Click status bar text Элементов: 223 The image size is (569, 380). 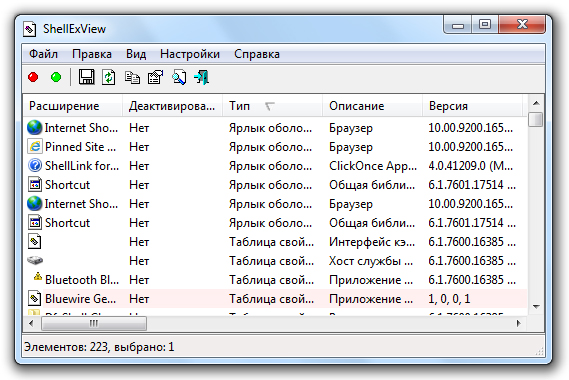pos(66,347)
